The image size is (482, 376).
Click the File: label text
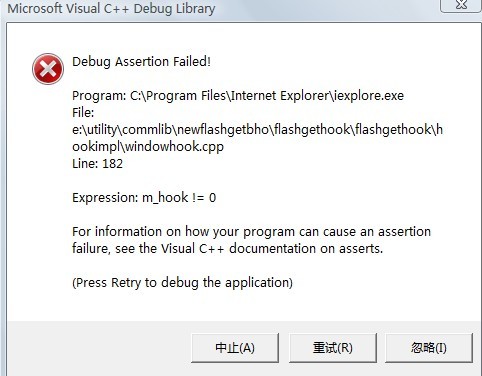[83, 113]
